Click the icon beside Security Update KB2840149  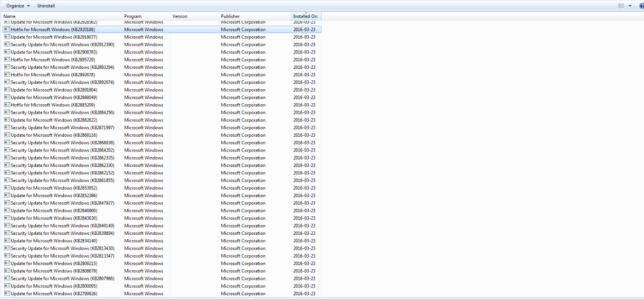(x=7, y=226)
